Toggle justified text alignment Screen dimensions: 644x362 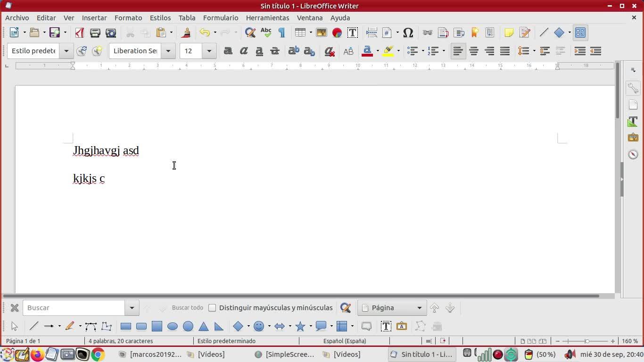[x=504, y=51]
